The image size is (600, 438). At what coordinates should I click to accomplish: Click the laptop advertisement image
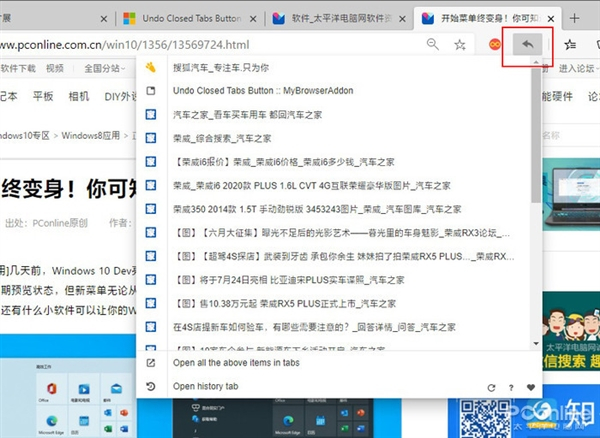[x=571, y=194]
